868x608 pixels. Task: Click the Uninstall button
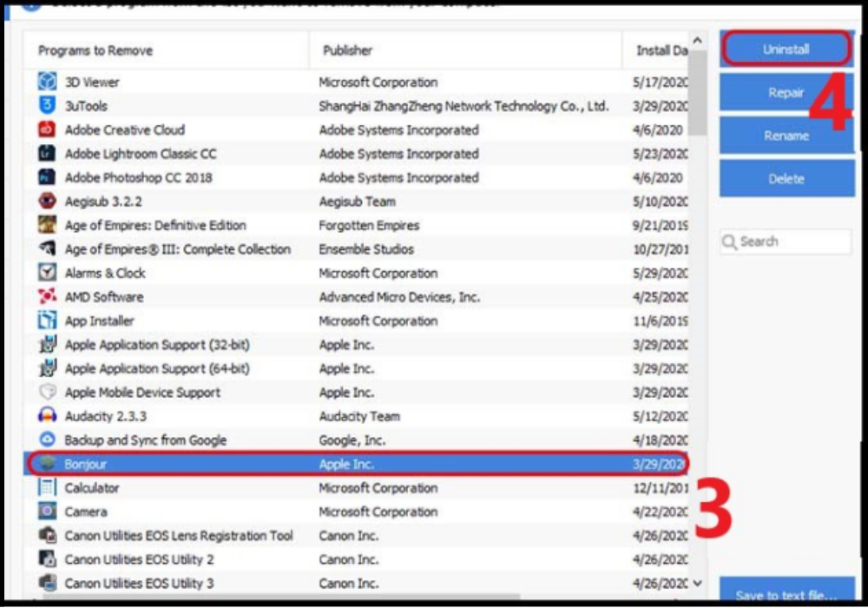(x=786, y=49)
